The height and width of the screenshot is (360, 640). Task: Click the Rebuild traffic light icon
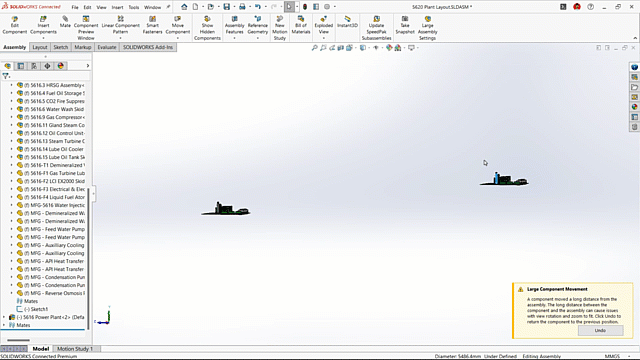click(305, 7)
